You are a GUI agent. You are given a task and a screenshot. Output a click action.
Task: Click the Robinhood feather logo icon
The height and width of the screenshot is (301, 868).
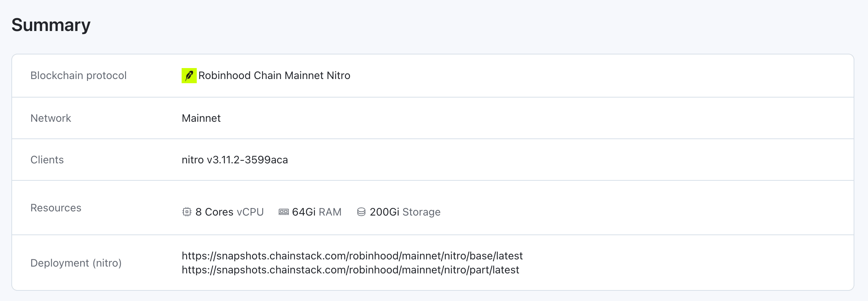[189, 76]
